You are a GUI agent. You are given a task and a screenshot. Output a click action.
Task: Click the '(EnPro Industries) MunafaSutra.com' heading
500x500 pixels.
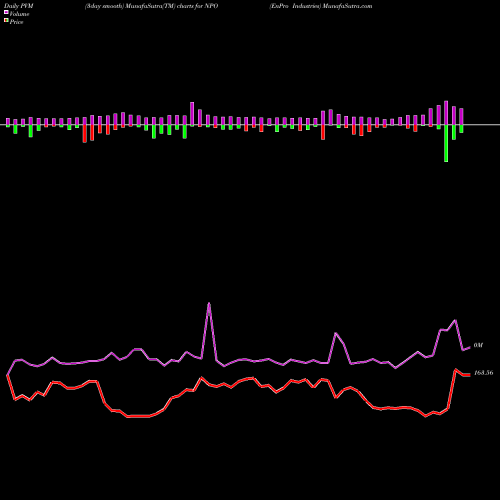pos(321,6)
